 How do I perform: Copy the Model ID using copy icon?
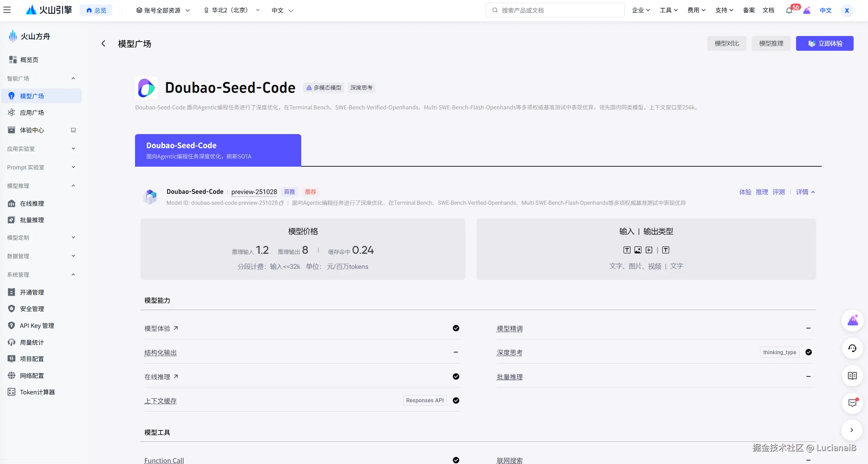coord(281,203)
